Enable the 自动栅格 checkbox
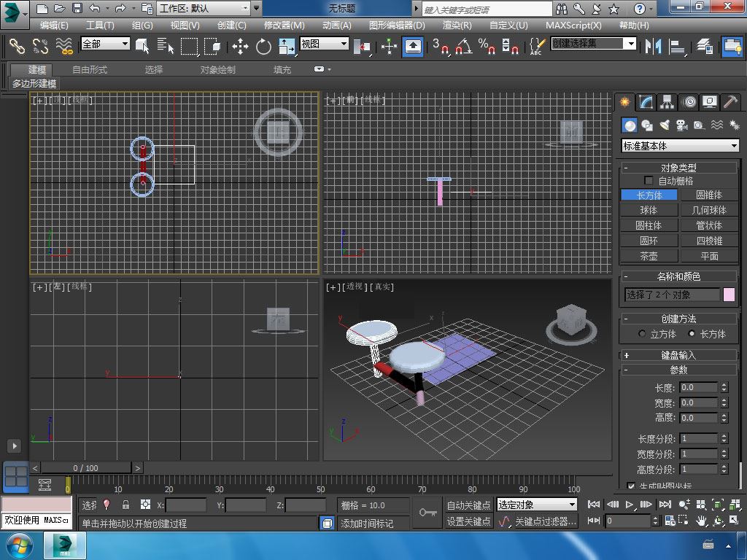Screen dimensions: 747x560 649,181
